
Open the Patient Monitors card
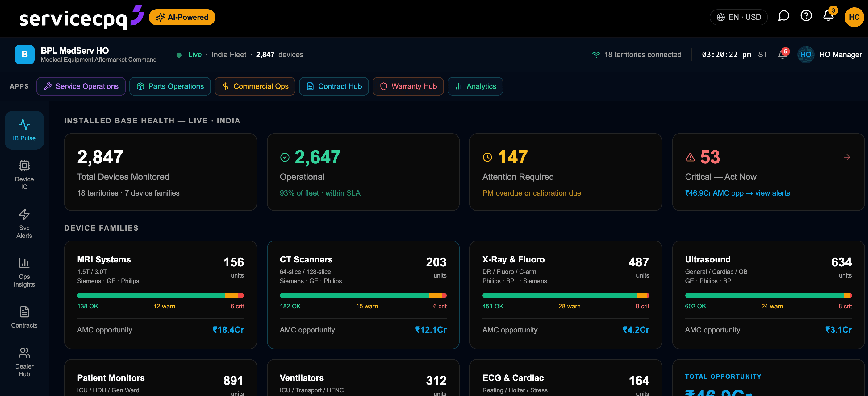tap(161, 378)
